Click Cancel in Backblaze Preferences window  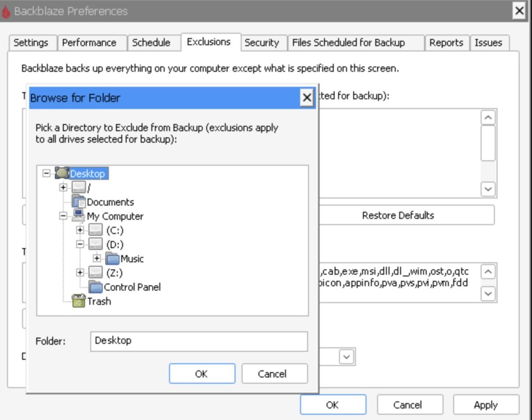pyautogui.click(x=410, y=405)
